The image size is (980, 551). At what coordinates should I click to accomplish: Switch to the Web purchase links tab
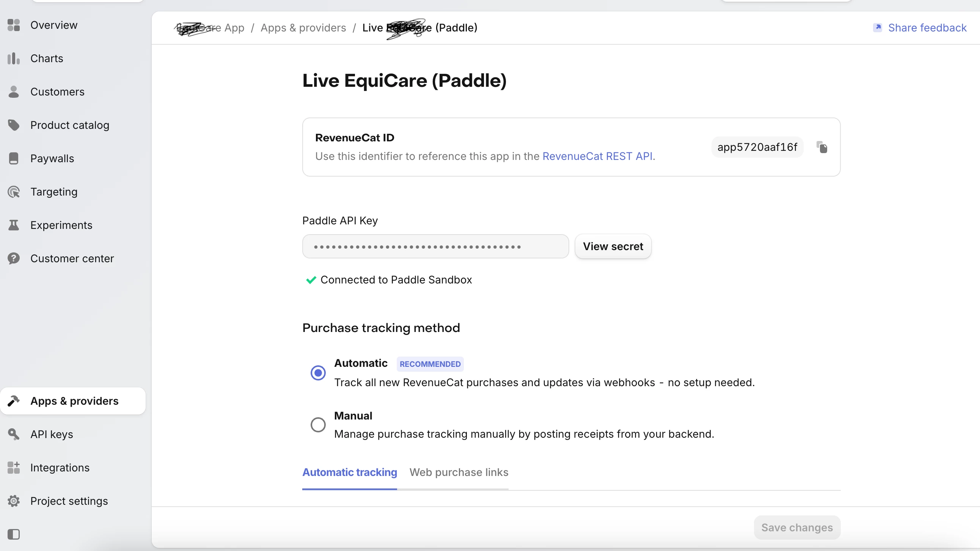point(459,472)
